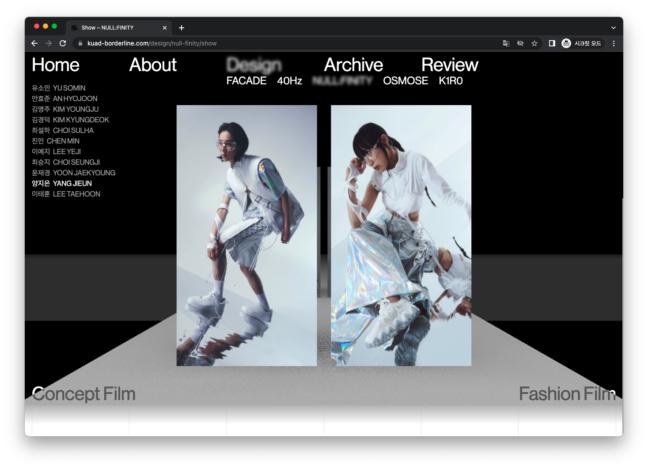Select the FACADE submenu link
Screen dimensions: 648x469
click(246, 80)
